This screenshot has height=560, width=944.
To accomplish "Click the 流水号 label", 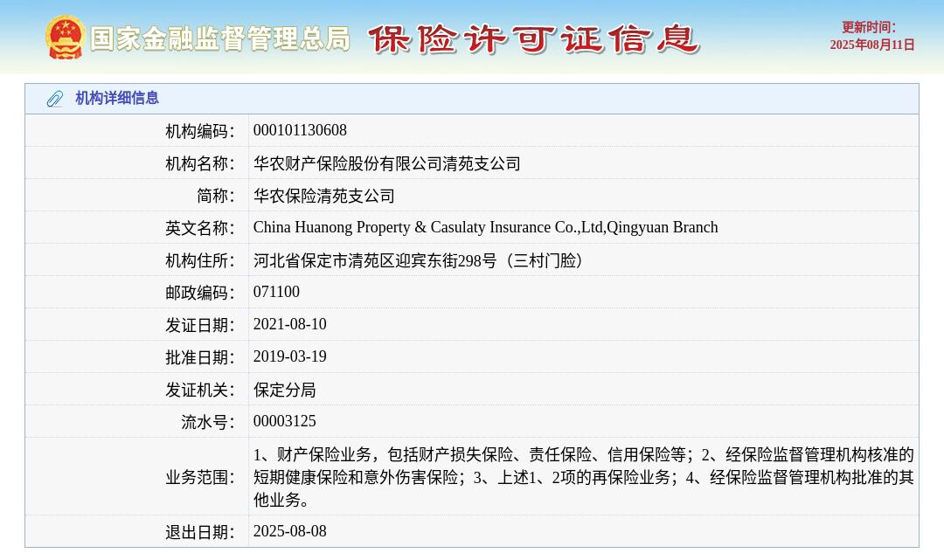I will (208, 422).
